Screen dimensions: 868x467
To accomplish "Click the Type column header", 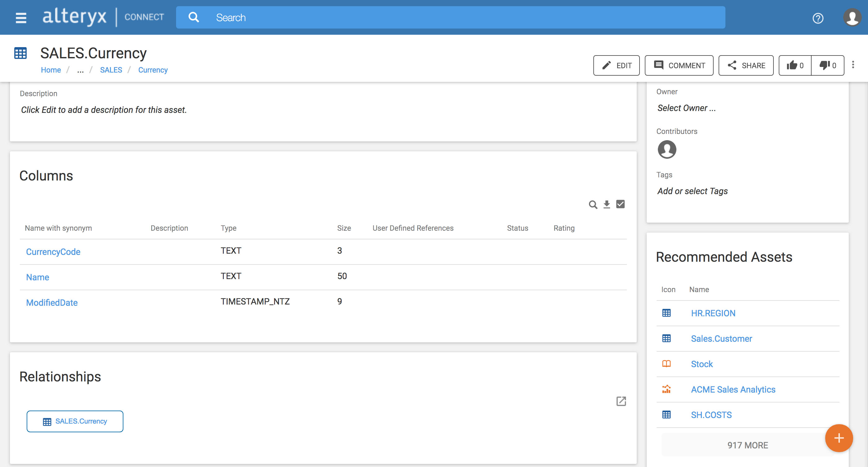I will pyautogui.click(x=228, y=228).
